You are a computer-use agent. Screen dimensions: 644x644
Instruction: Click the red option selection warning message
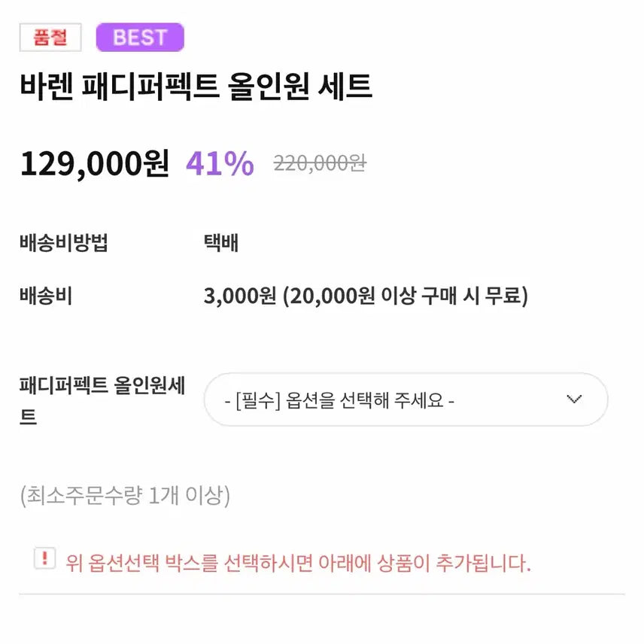298,563
